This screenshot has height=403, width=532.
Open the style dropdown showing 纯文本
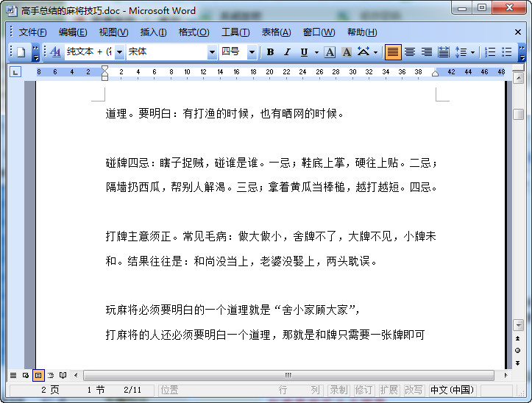(119, 52)
